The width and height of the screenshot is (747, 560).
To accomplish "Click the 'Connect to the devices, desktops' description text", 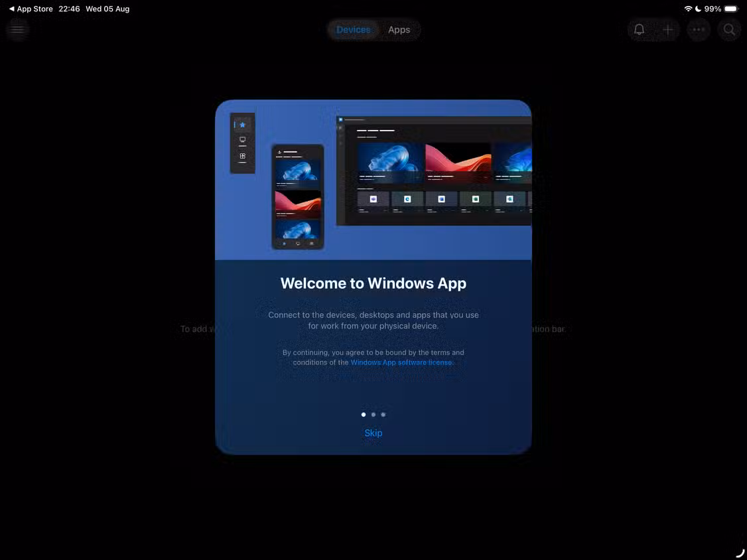I will (x=373, y=320).
